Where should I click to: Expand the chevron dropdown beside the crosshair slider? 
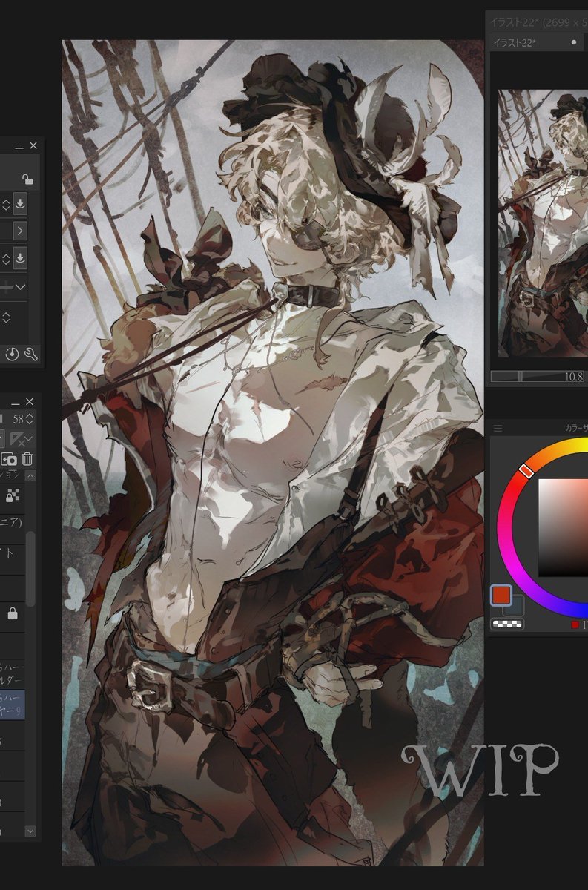[x=20, y=286]
